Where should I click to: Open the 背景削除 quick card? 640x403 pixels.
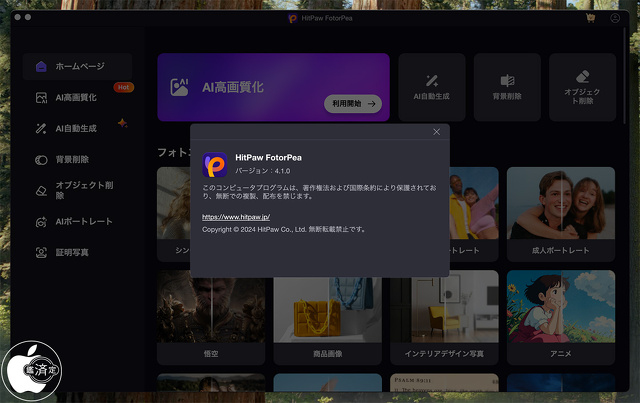(507, 87)
